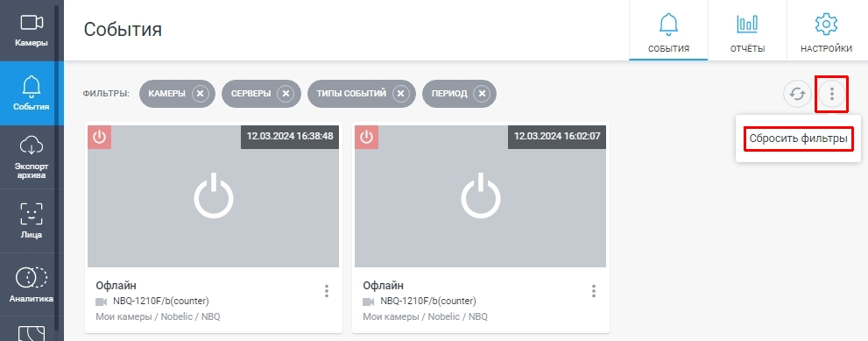This screenshot has height=341, width=868.
Task: Remove the КАМЕРЫ filter chip
Action: coord(201,94)
